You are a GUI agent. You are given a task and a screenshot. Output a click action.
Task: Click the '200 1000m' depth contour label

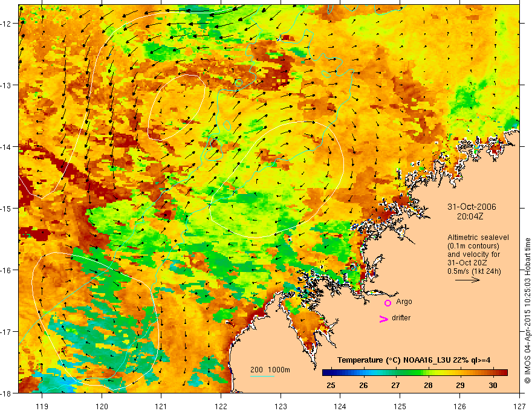coord(270,370)
